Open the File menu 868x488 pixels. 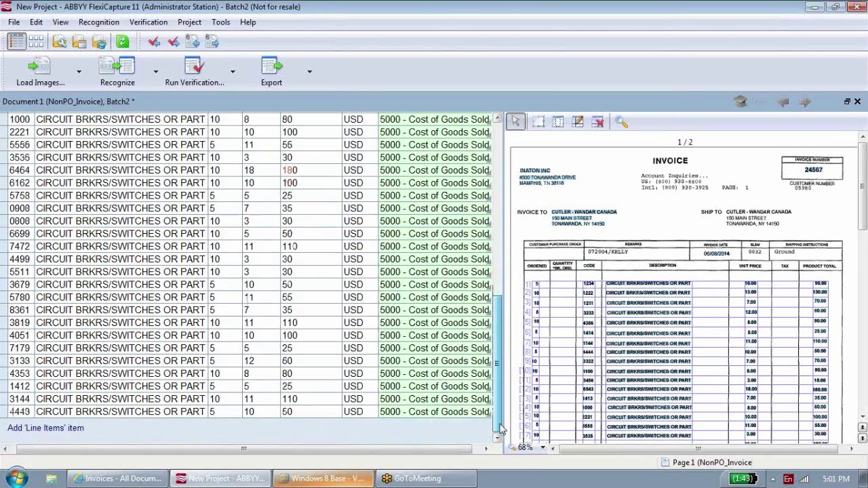coord(14,22)
